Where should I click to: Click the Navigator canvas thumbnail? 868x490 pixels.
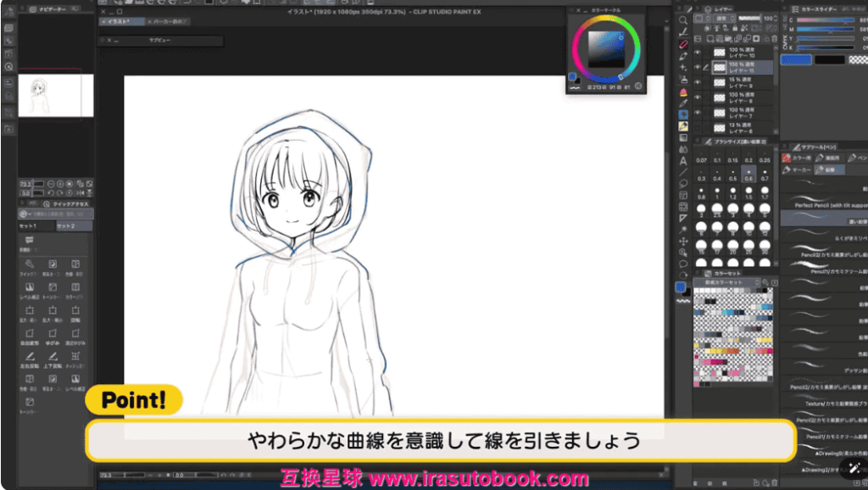click(x=56, y=93)
